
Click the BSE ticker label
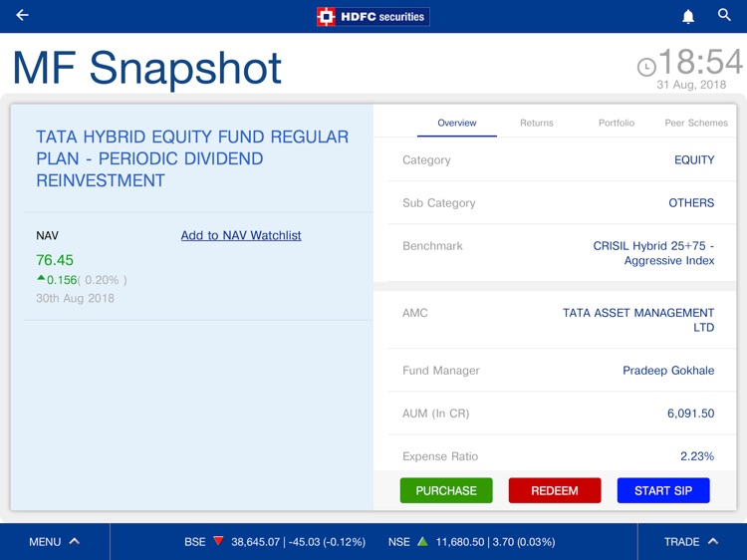tap(195, 542)
